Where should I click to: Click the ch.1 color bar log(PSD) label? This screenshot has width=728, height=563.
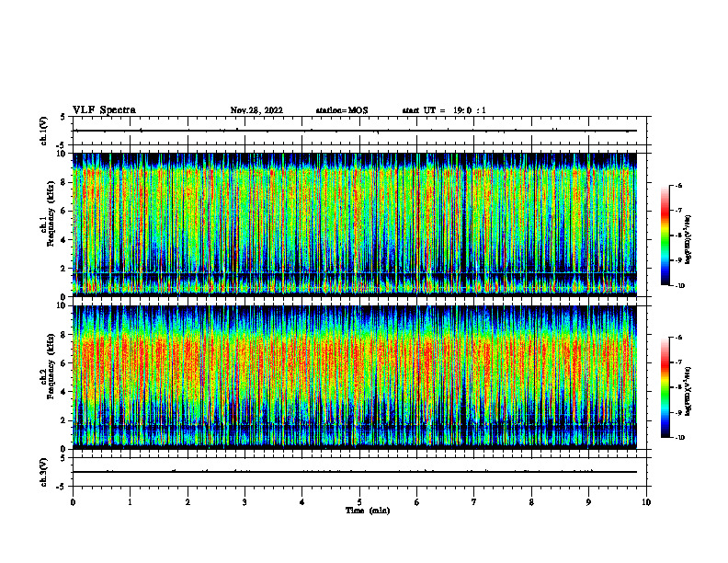(x=688, y=240)
